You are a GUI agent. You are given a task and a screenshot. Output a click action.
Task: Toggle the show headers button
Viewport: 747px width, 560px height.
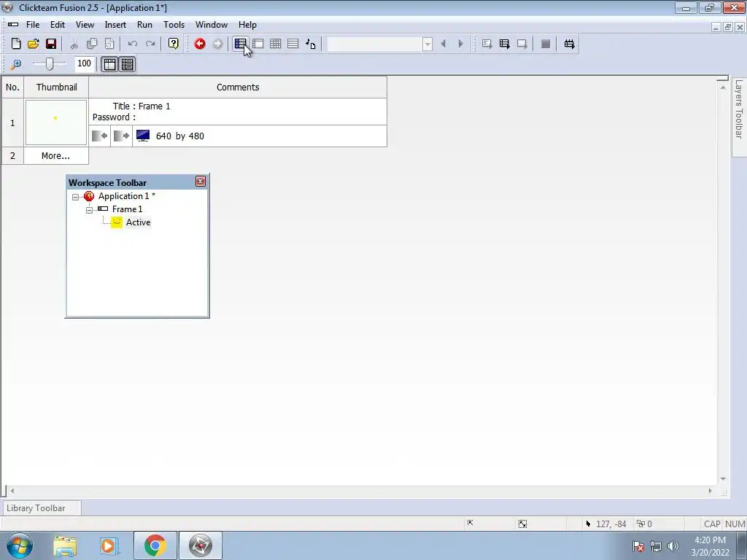[109, 64]
